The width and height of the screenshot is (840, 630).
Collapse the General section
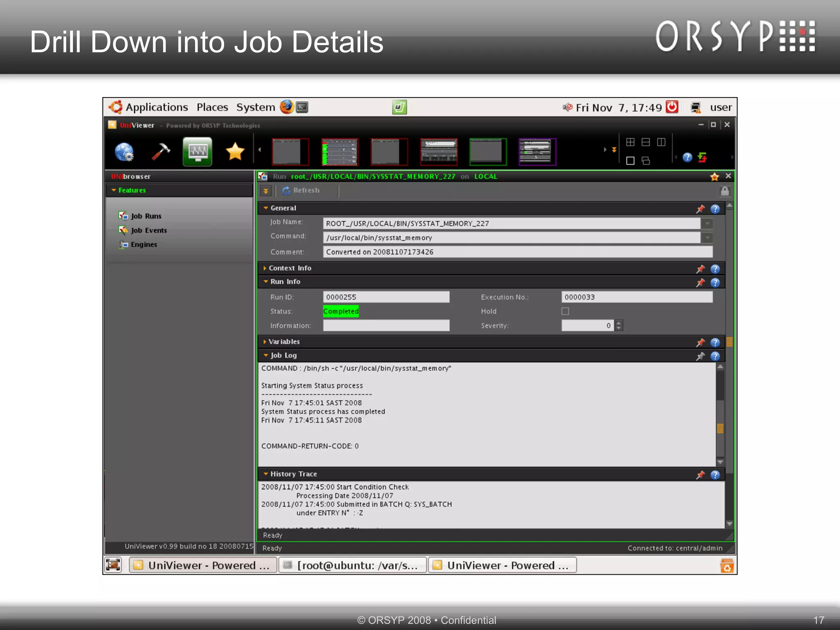(x=266, y=208)
